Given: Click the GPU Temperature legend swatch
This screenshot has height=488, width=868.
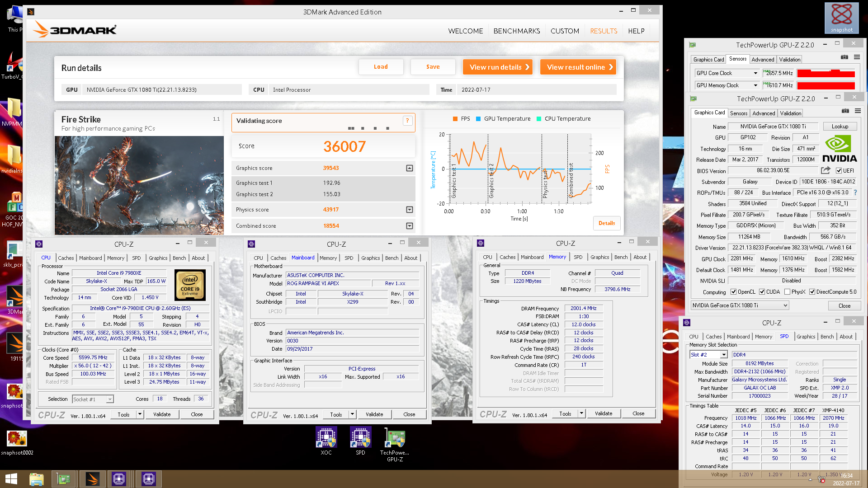Looking at the screenshot, I should coord(478,119).
